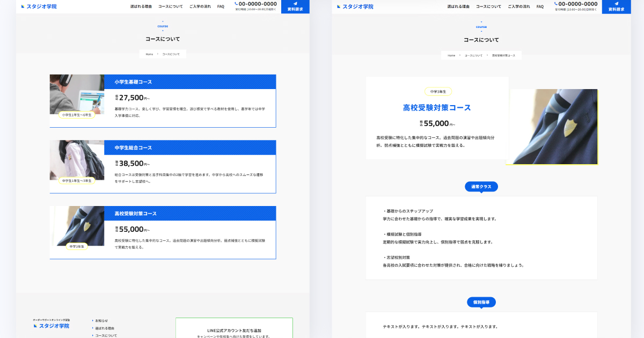Click the 中学3年生 badge on the detail page
Screen dimensions: 644x338
(438, 92)
